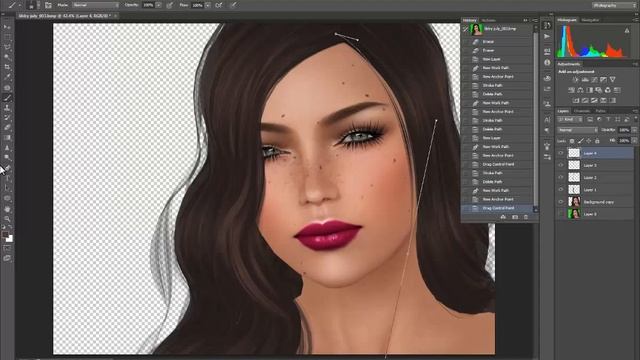Toggle lock image pixels brush icon
The image size is (640, 360).
click(580, 141)
